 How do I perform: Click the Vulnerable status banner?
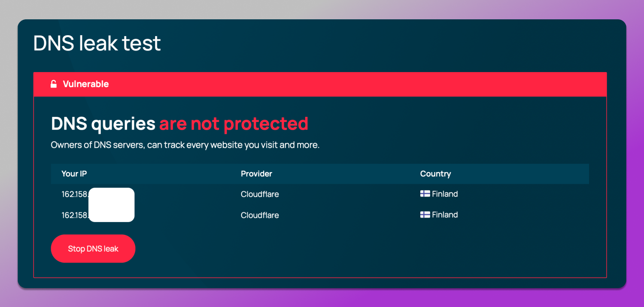(x=320, y=84)
